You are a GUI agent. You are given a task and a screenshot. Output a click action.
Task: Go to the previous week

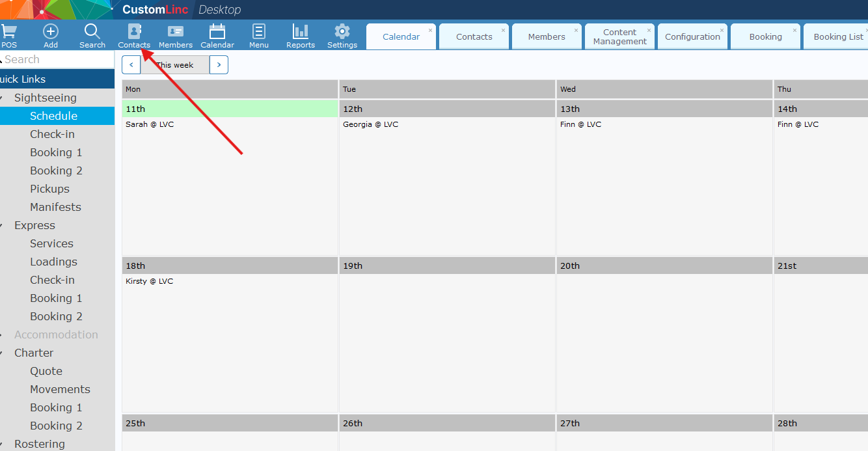131,65
